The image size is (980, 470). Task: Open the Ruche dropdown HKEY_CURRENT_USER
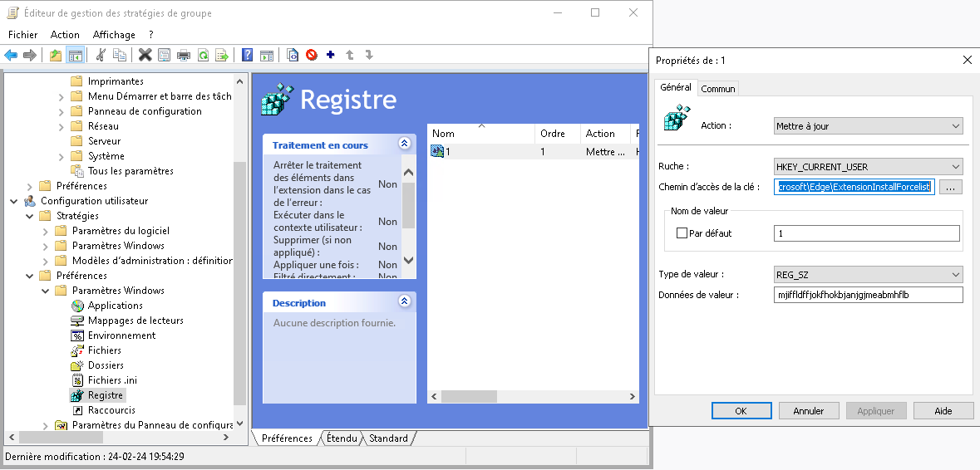coord(868,167)
